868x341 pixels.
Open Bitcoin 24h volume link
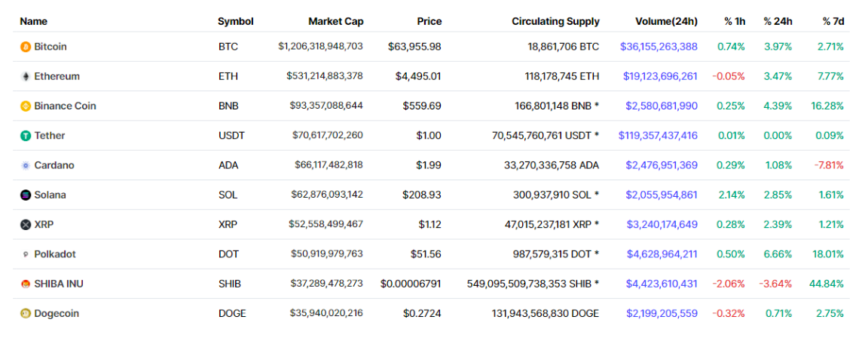coord(659,47)
